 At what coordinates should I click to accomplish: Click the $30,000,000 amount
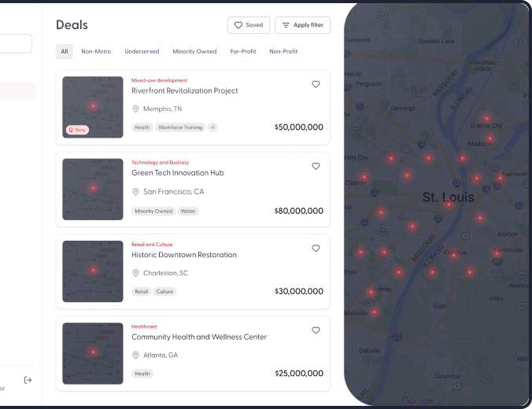298,291
